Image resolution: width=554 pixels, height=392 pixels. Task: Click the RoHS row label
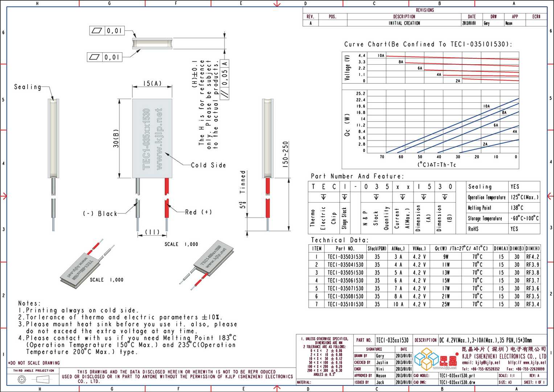click(473, 229)
